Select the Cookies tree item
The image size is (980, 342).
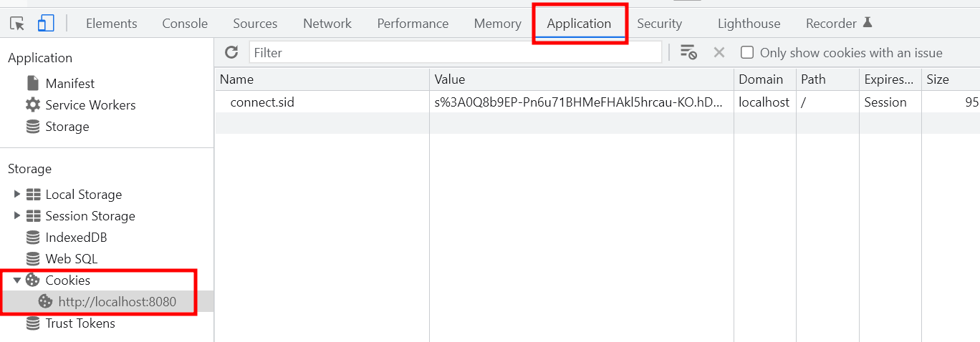click(x=68, y=280)
